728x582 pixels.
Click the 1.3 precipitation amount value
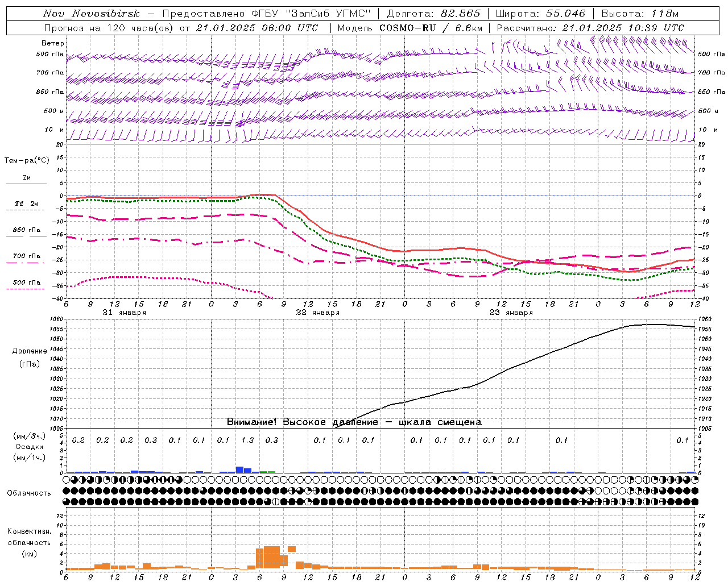point(247,440)
